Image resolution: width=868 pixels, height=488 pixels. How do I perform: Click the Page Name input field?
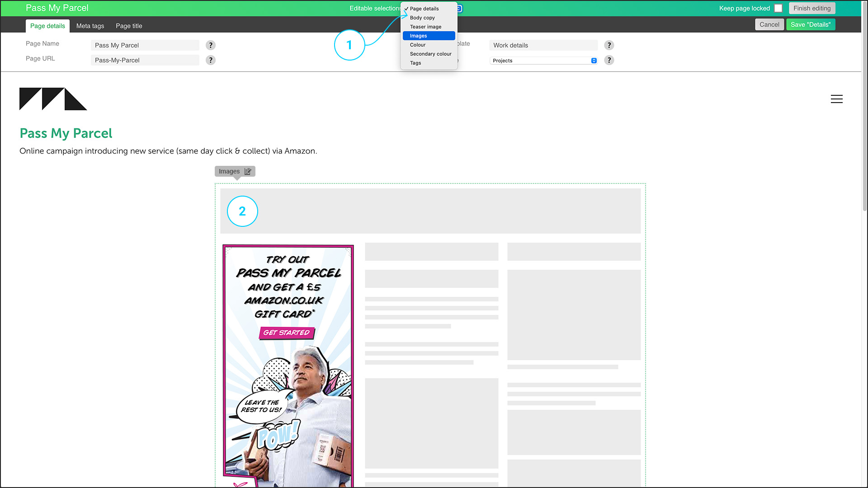tap(145, 45)
